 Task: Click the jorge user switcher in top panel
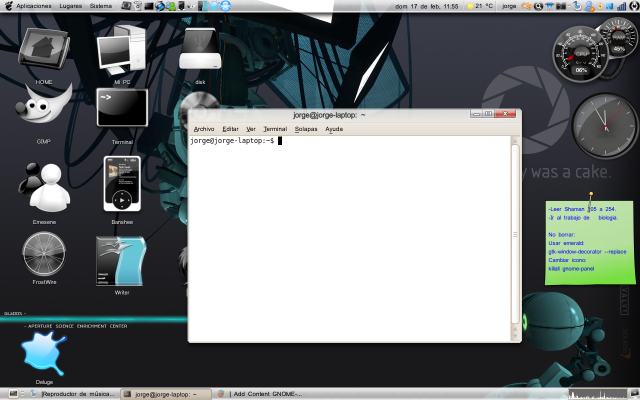click(x=509, y=6)
